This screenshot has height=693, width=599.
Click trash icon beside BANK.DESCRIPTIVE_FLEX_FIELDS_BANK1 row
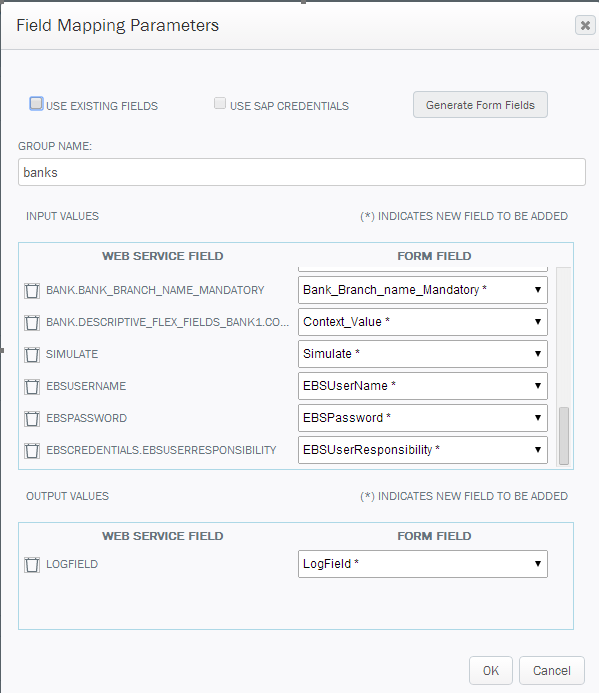coord(32,323)
